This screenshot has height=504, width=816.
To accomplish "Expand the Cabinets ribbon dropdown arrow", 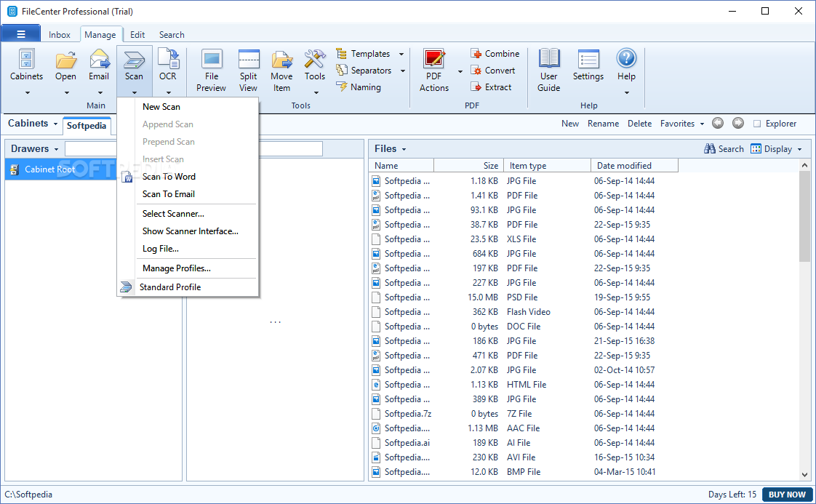I will point(28,93).
